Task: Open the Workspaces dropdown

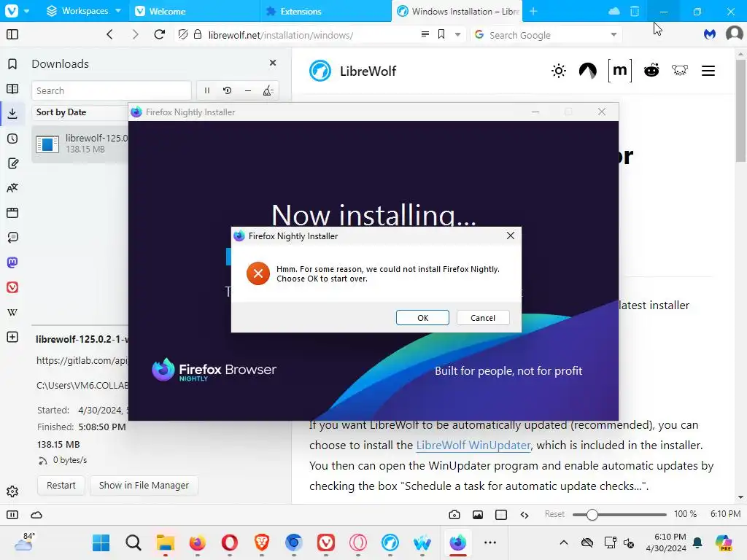Action: 84,11
